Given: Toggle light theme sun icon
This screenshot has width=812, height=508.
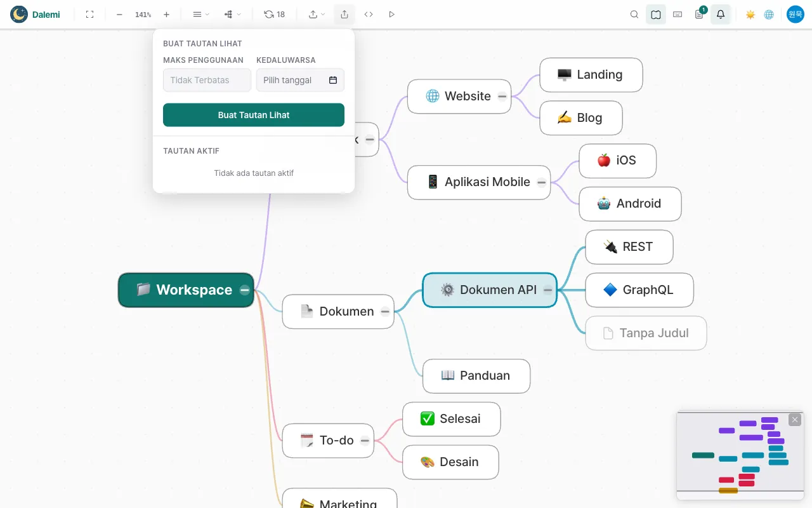Looking at the screenshot, I should click(x=750, y=14).
